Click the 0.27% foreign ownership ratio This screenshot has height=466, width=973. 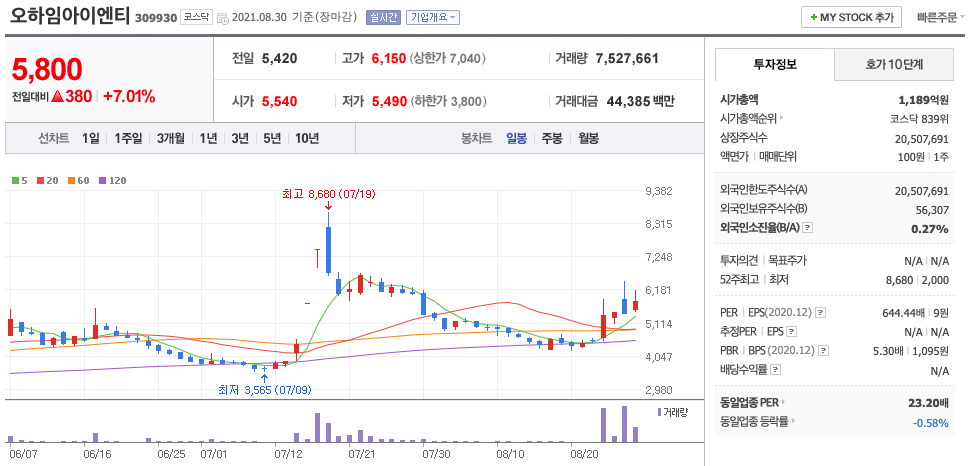click(930, 228)
